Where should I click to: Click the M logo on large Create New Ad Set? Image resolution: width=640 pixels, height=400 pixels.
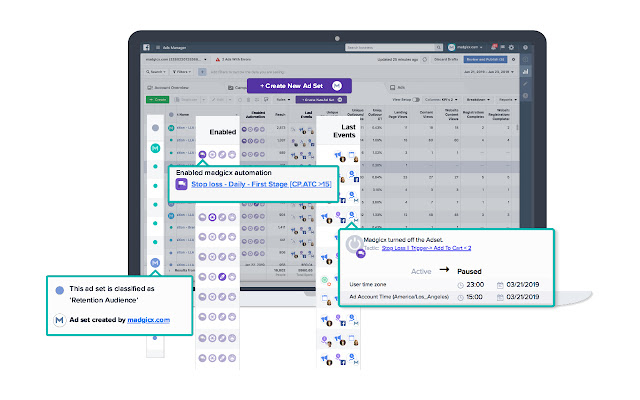[337, 86]
